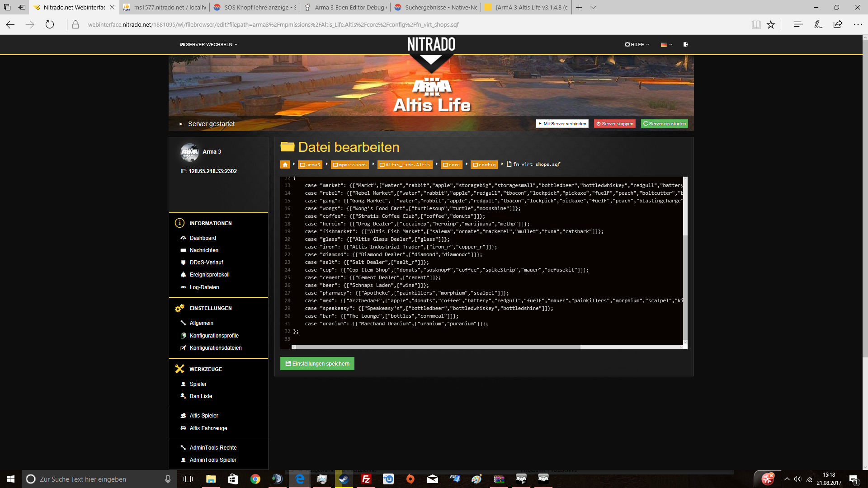The width and height of the screenshot is (868, 488).
Task: Click line 31 uranium case in the editor
Action: [396, 324]
